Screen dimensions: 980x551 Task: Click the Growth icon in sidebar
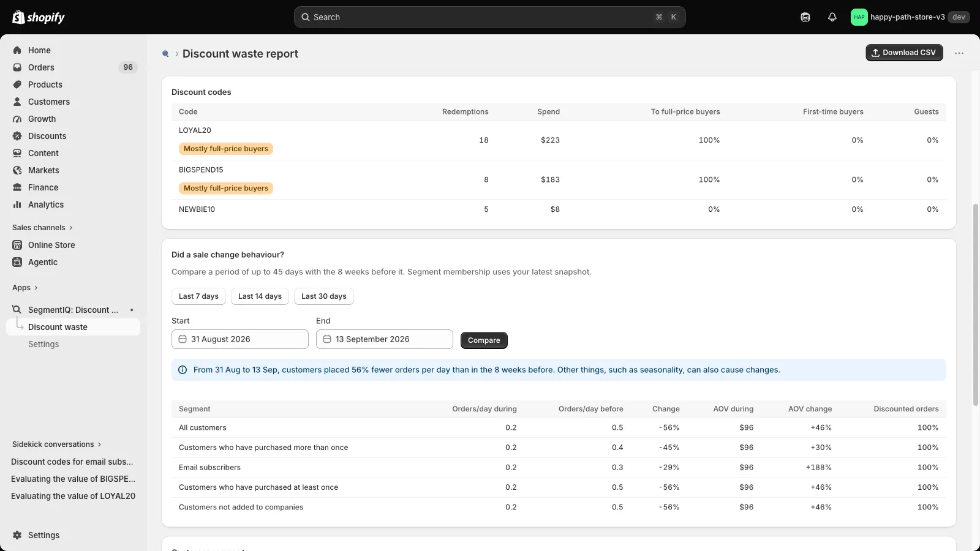tap(17, 119)
